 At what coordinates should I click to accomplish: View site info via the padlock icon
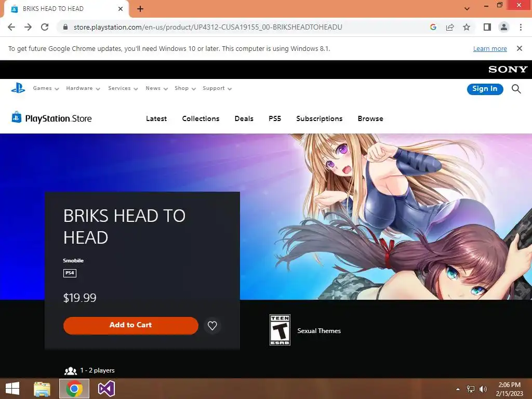pos(65,27)
